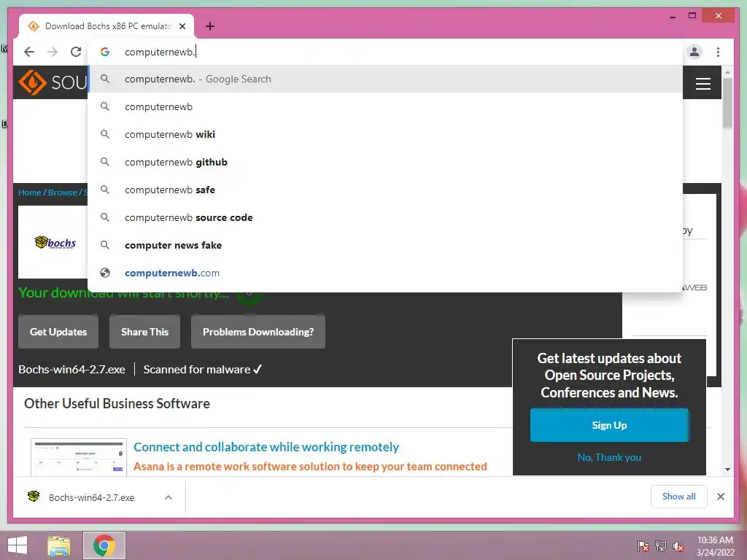747x560 pixels.
Task: Click globe icon next to computernewb.com
Action: [x=105, y=273]
